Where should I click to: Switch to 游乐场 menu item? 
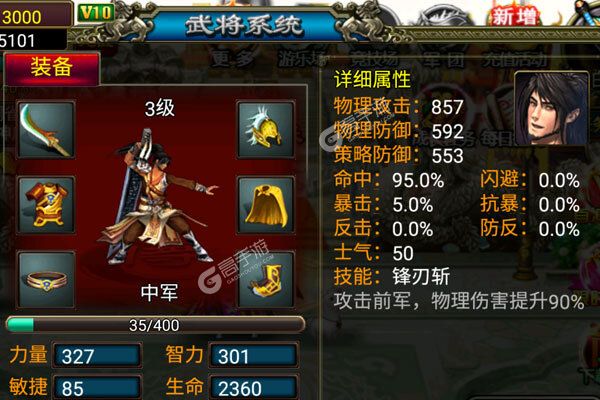304,59
